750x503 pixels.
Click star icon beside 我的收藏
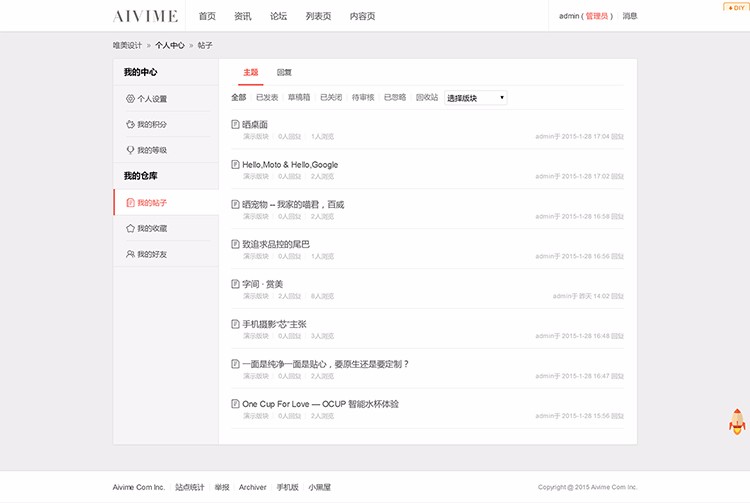(130, 229)
